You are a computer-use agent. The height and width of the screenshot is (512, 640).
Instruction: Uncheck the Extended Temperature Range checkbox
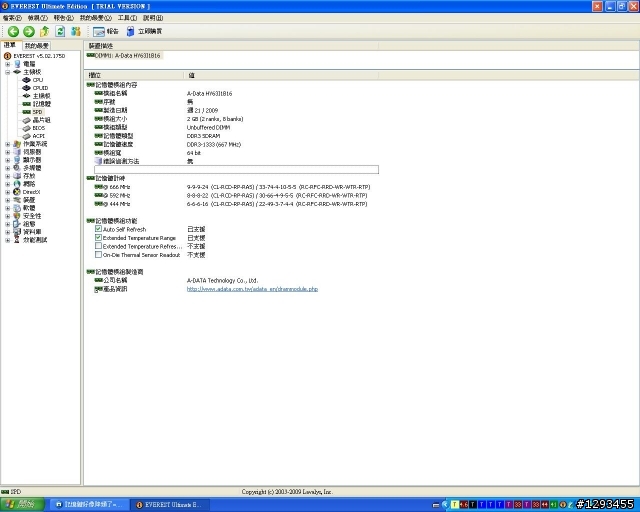point(98,238)
